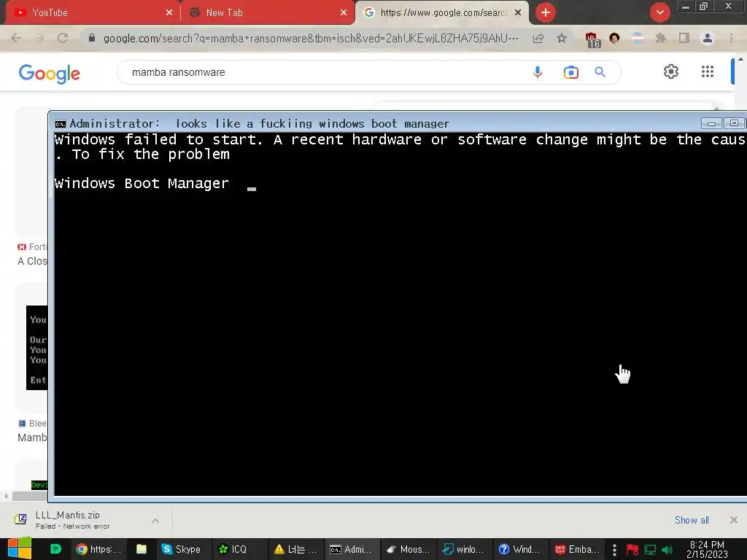Open a new tab with red plus button
The width and height of the screenshot is (747, 560).
coord(546,12)
